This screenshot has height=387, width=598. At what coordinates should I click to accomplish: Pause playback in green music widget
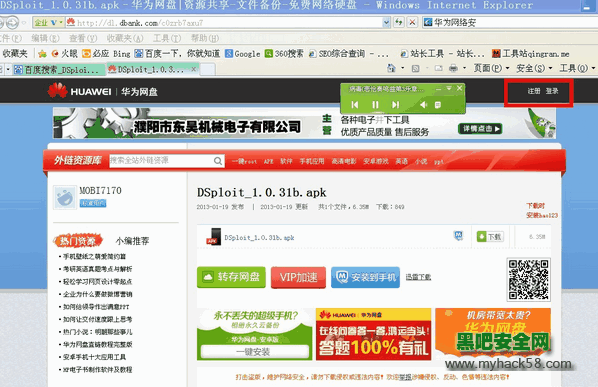pos(375,104)
